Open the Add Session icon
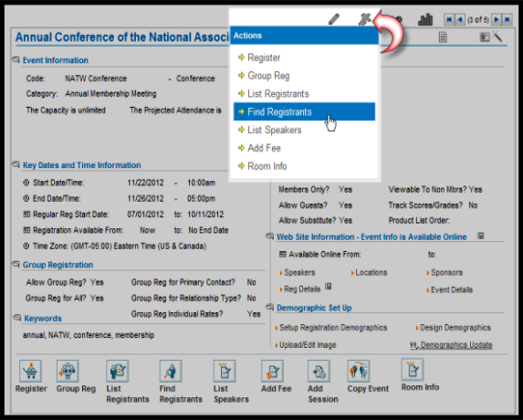This screenshot has height=420, width=523. click(319, 371)
